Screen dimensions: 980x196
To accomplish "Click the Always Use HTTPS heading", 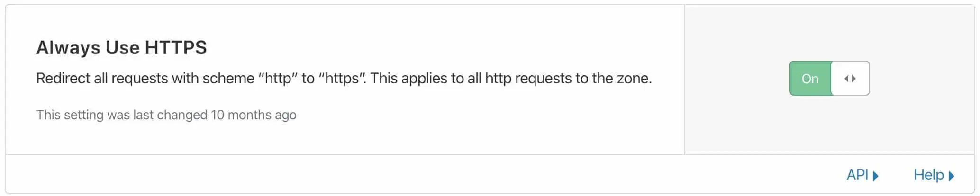I will (121, 48).
